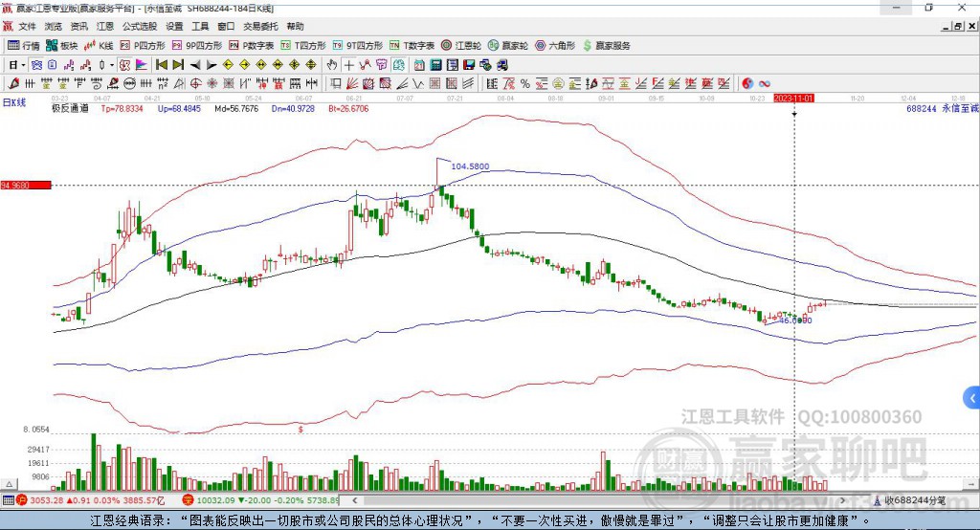Open the 浏览 menu
The height and width of the screenshot is (530, 980).
pos(54,26)
